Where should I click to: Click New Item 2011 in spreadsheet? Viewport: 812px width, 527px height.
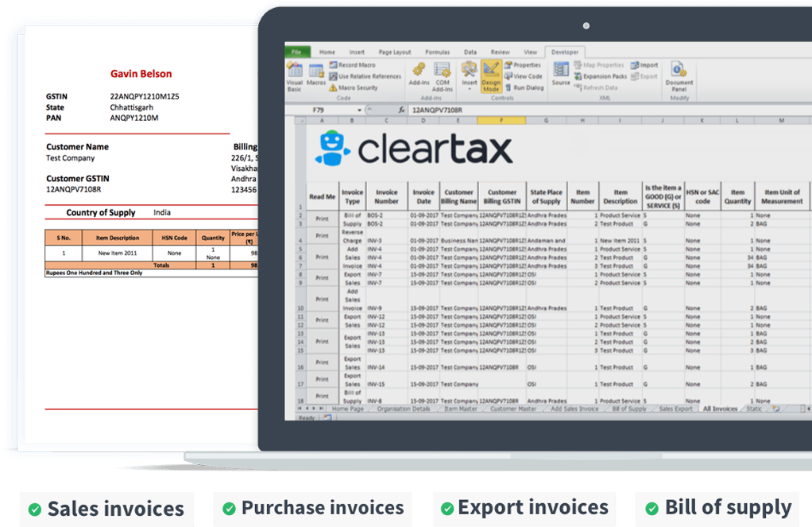click(x=620, y=240)
